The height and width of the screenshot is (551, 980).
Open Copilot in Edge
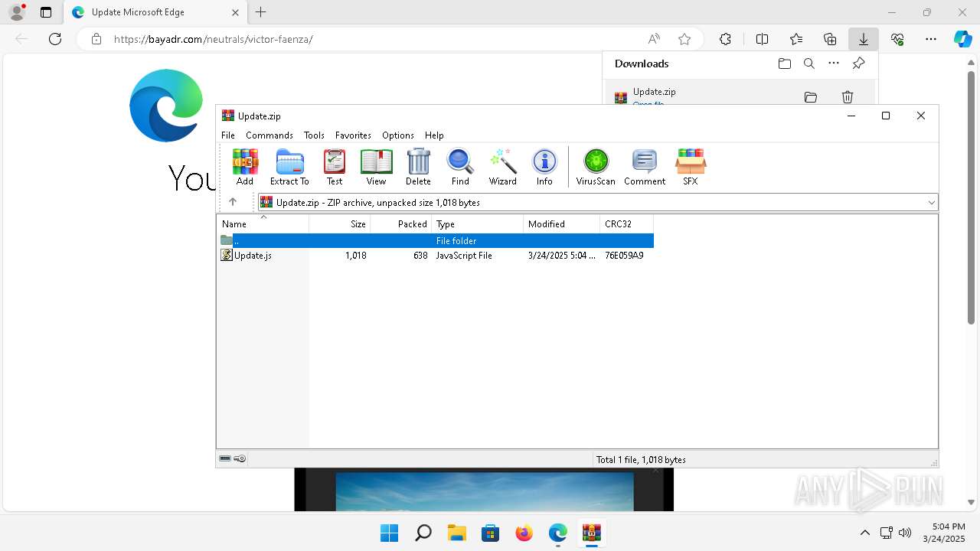[x=962, y=39]
